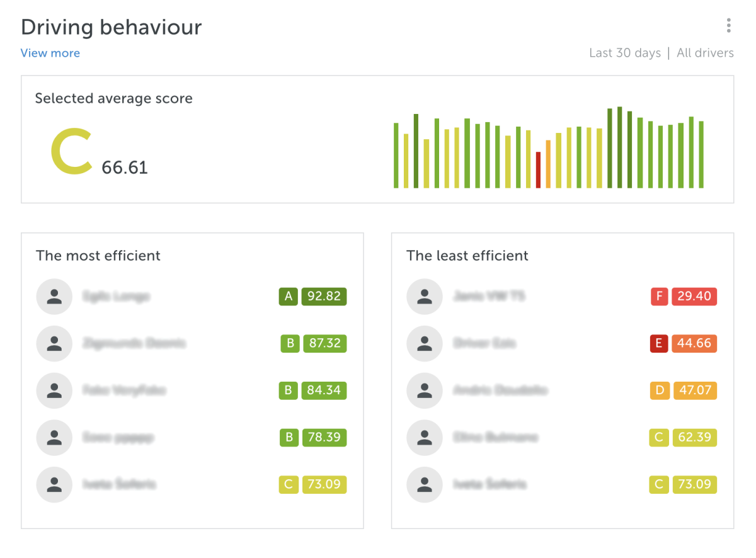Click the orange D badge next to 47.07
The height and width of the screenshot is (558, 756).
[x=659, y=390]
